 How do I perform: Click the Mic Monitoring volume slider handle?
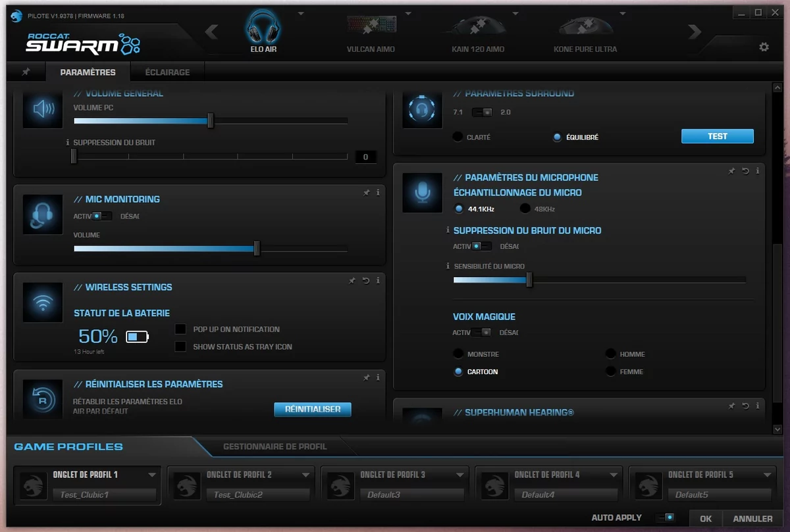257,248
